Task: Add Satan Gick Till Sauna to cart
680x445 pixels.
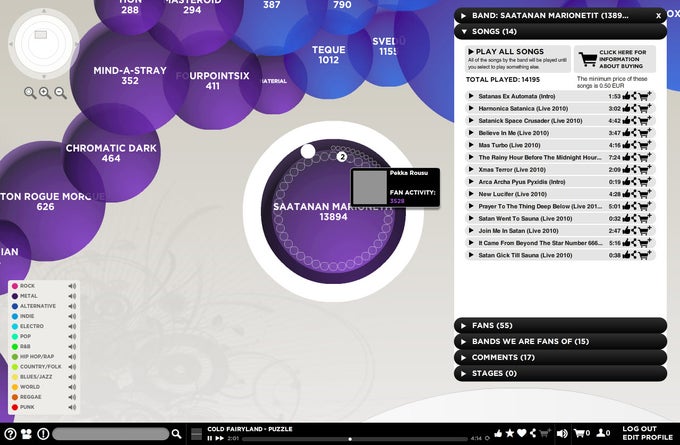Action: pos(645,255)
